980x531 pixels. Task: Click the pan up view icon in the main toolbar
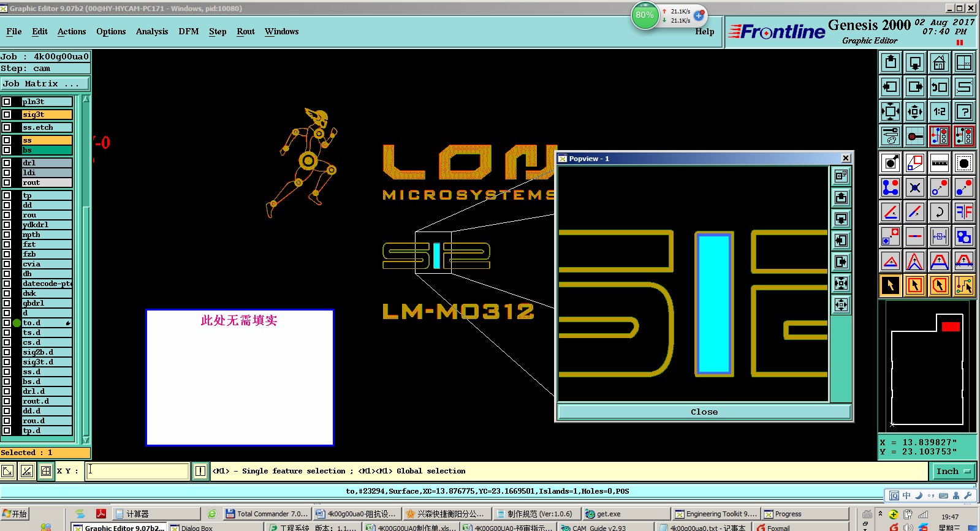coord(891,62)
